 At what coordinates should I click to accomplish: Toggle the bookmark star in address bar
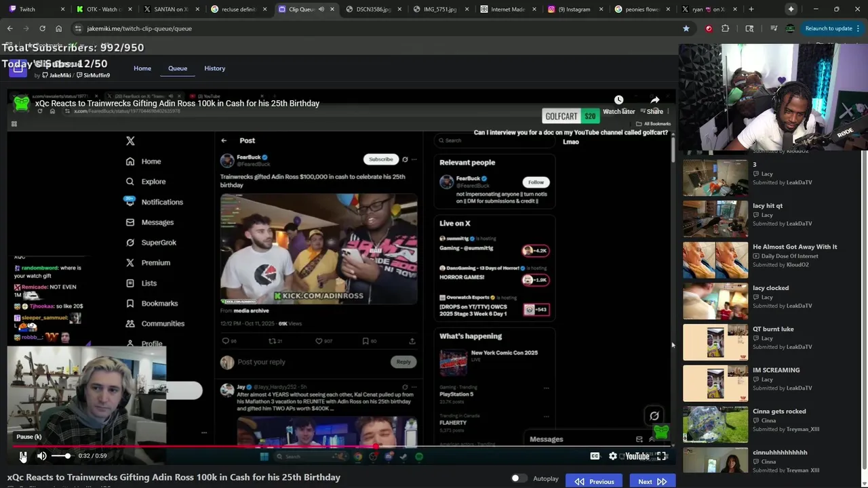(686, 28)
